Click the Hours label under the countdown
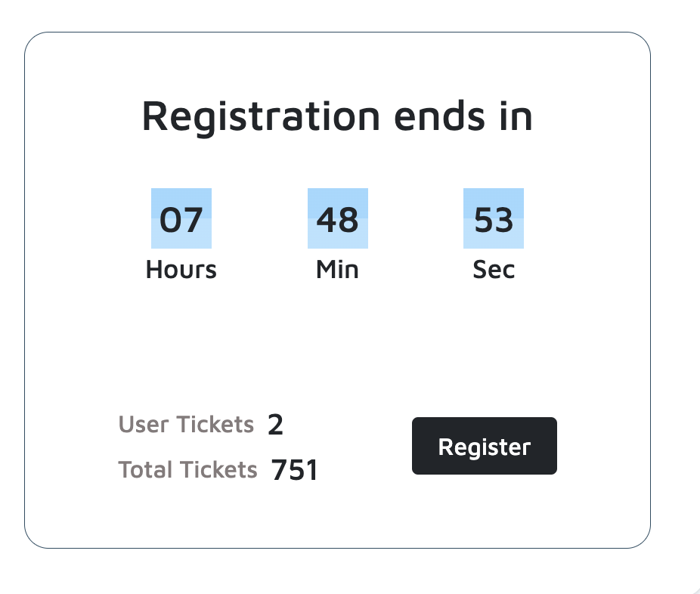 click(x=181, y=270)
